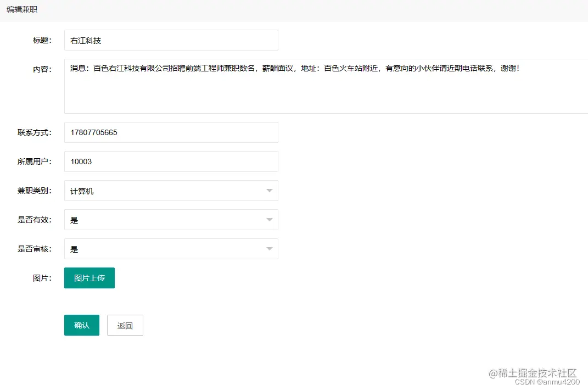This screenshot has width=588, height=390.
Task: Click the 所属用户 label
Action: 35,161
